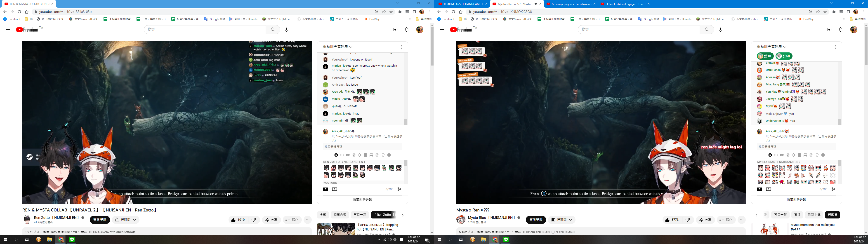Viewport: 868px width, 244px height.
Task: Bookmark page star in left browser
Action: pos(391,12)
